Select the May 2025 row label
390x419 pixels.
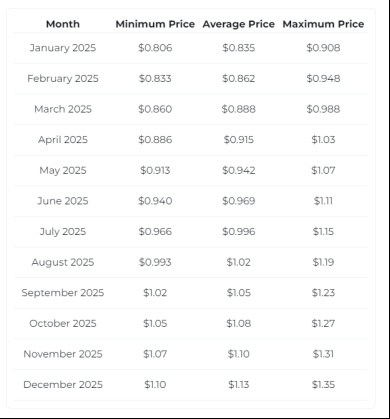click(x=63, y=170)
